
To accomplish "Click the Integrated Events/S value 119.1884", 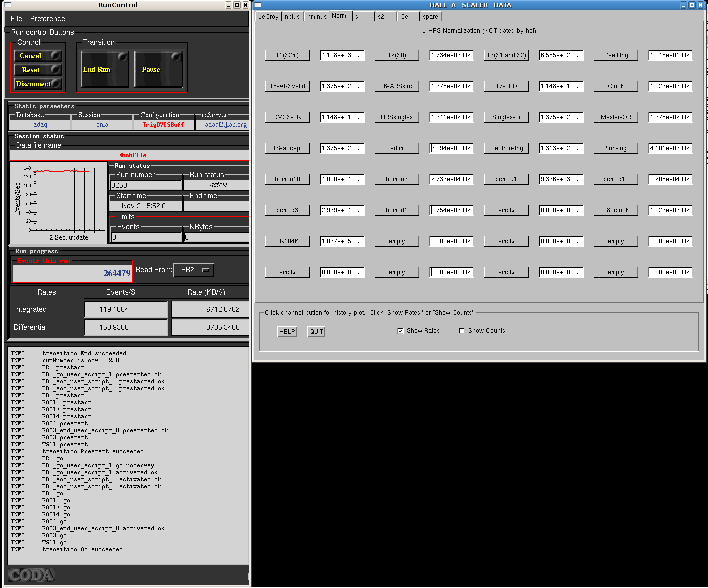I will coord(126,310).
